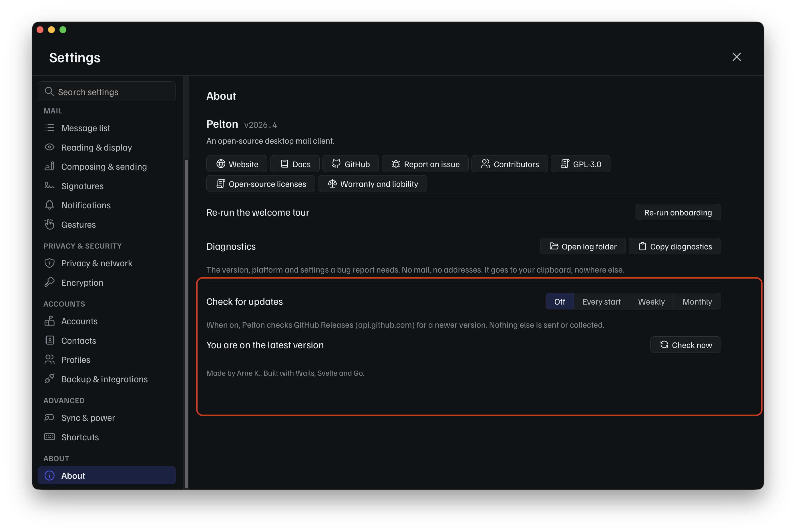Screen dimensions: 796x532
Task: Open Backup & integrations settings
Action: click(x=107, y=379)
